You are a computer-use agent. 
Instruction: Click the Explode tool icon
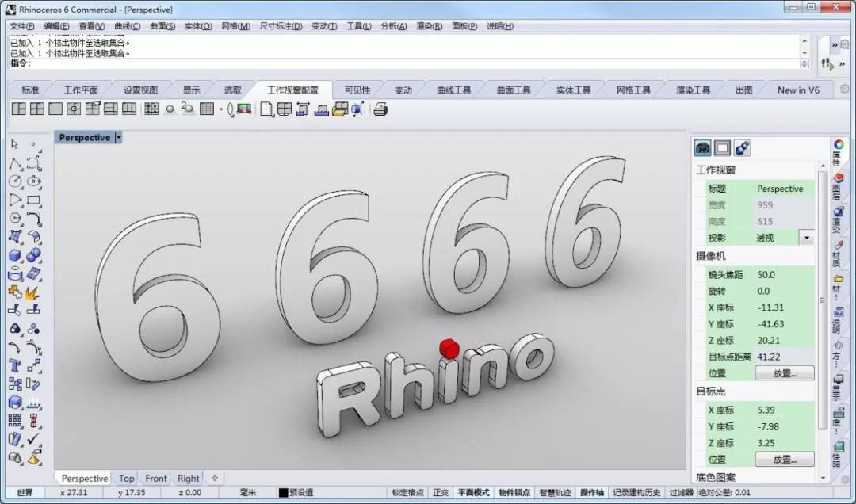(x=32, y=292)
